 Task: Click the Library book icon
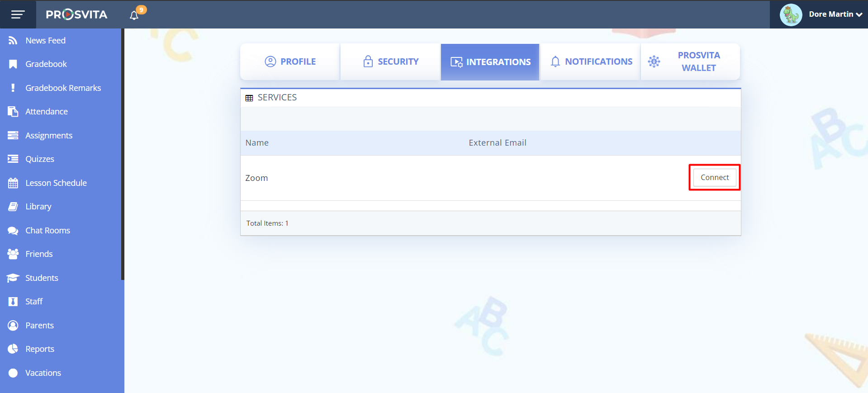[x=13, y=207]
